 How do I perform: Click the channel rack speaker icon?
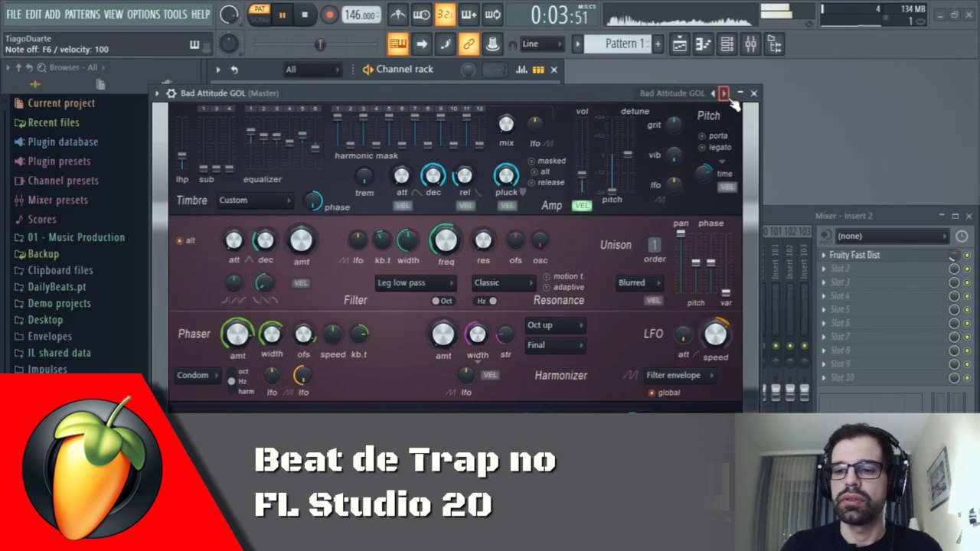(368, 70)
